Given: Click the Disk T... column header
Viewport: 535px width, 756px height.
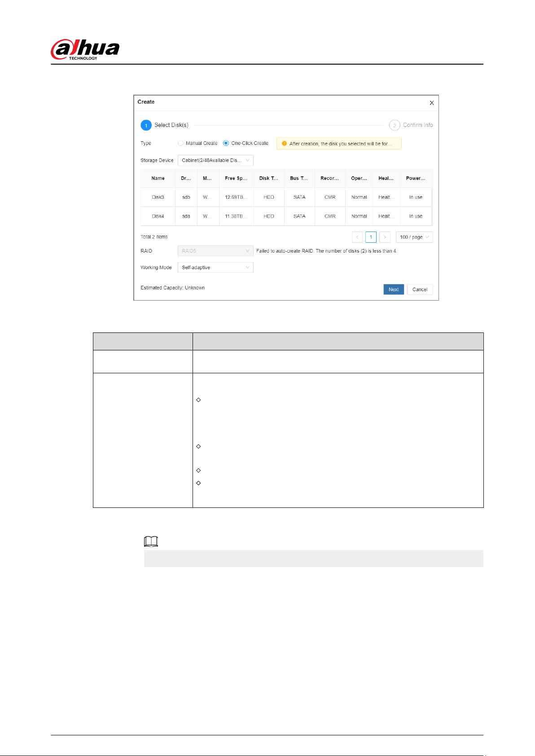Looking at the screenshot, I should (268, 178).
